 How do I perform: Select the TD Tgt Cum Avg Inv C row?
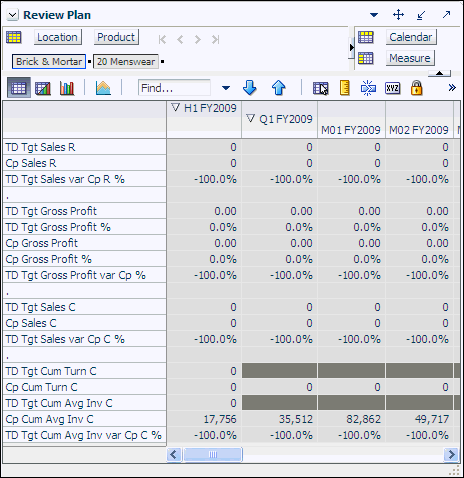coord(85,403)
